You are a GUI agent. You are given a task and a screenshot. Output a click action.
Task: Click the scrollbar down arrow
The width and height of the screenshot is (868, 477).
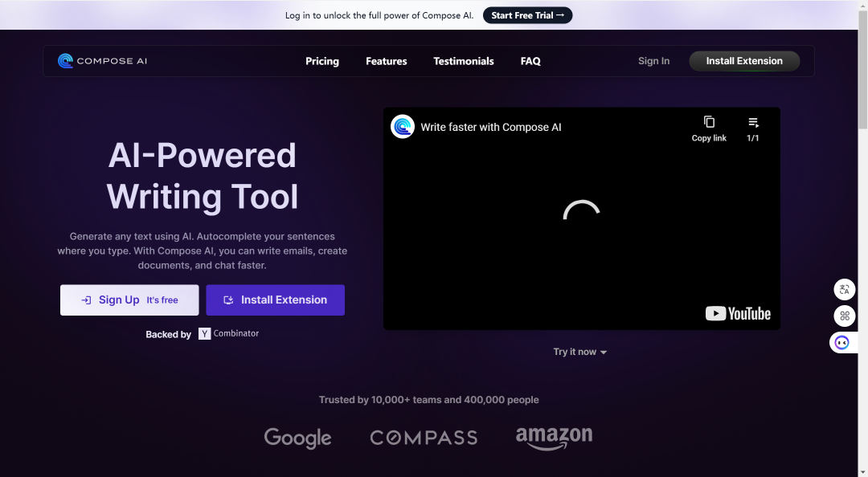click(862, 472)
